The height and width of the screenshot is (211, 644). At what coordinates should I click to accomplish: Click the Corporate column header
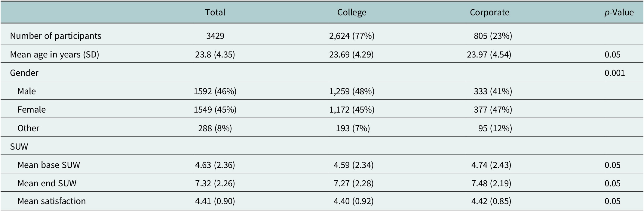(489, 12)
